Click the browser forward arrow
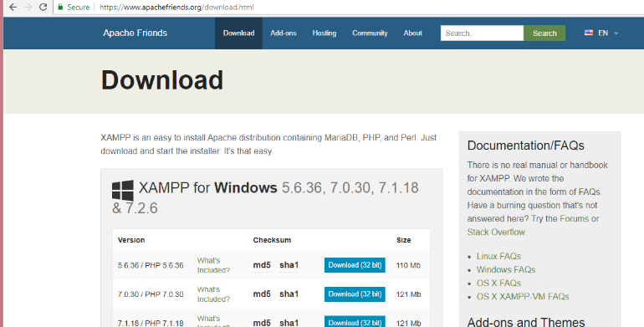 28,7
